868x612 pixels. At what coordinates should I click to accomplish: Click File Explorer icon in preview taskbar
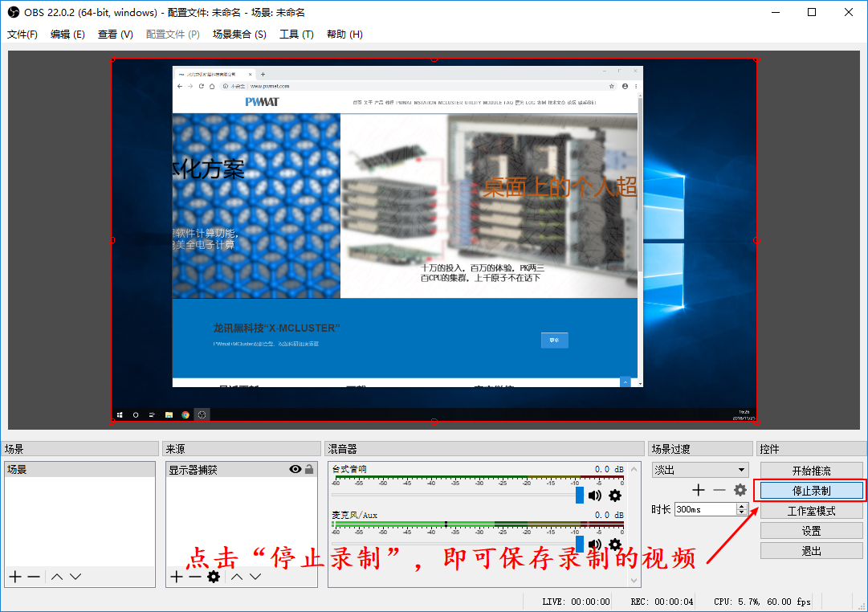169,415
